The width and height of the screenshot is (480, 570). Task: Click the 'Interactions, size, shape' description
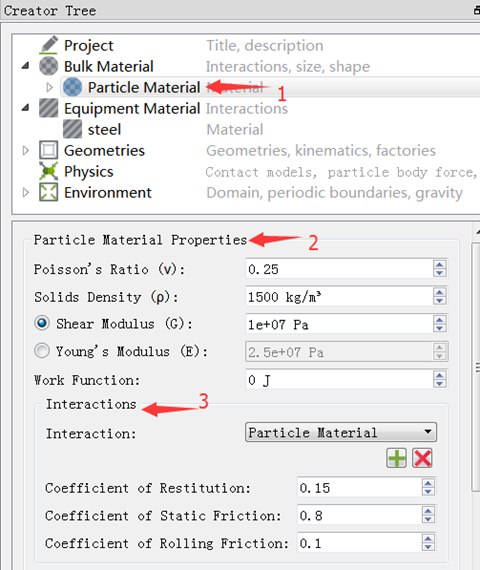point(288,67)
